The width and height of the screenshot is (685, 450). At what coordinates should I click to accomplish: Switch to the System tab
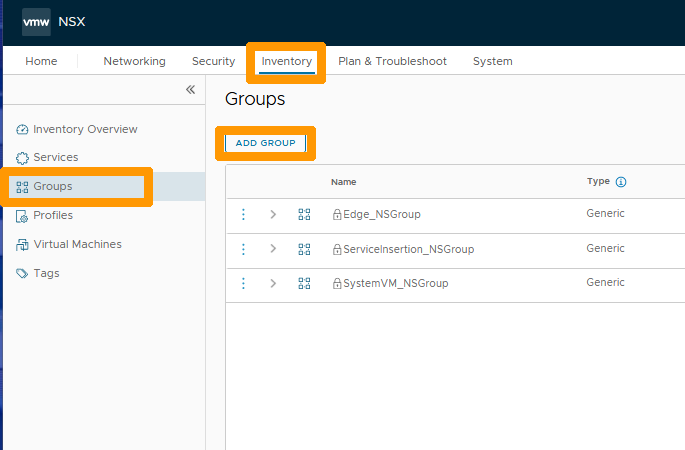[x=493, y=61]
